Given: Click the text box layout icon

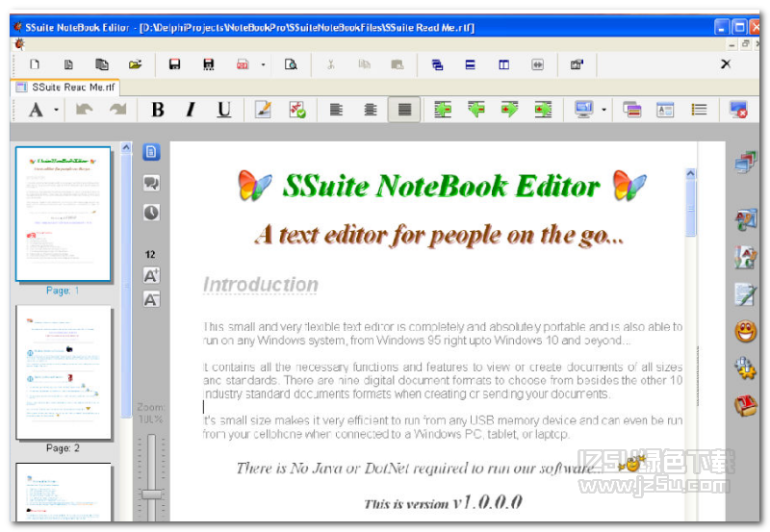Looking at the screenshot, I should coord(665,110).
